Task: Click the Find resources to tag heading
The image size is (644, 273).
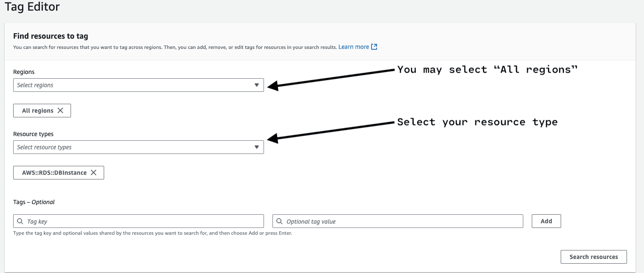Action: pos(51,37)
